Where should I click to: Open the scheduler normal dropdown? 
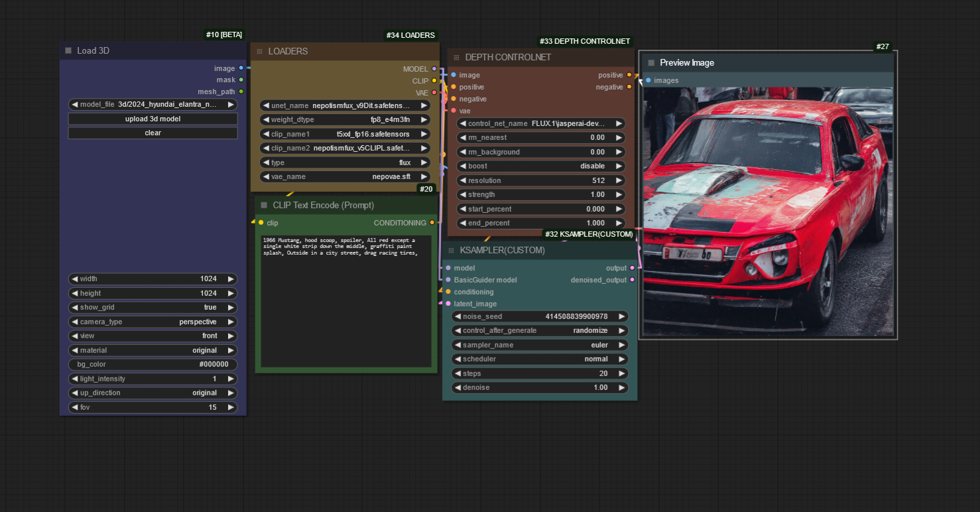click(540, 359)
